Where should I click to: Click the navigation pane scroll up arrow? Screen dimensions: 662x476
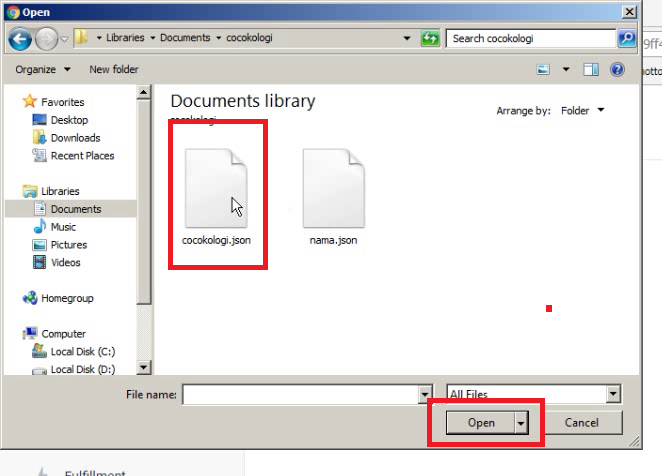144,92
